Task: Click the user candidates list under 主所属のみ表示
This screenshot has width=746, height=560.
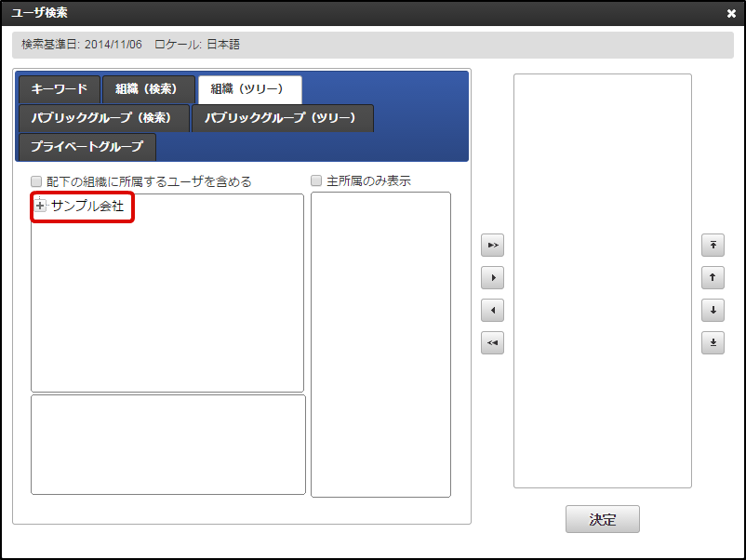Action: click(x=380, y=344)
